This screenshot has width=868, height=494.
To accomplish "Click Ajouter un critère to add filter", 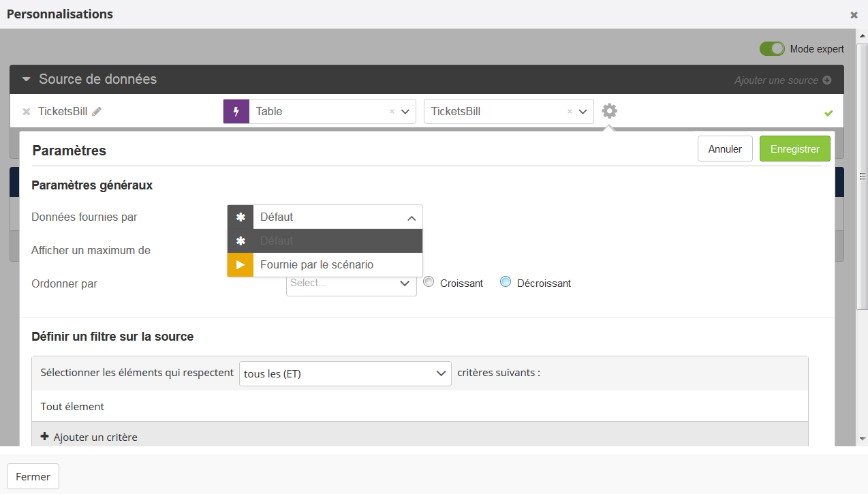I will coord(89,437).
